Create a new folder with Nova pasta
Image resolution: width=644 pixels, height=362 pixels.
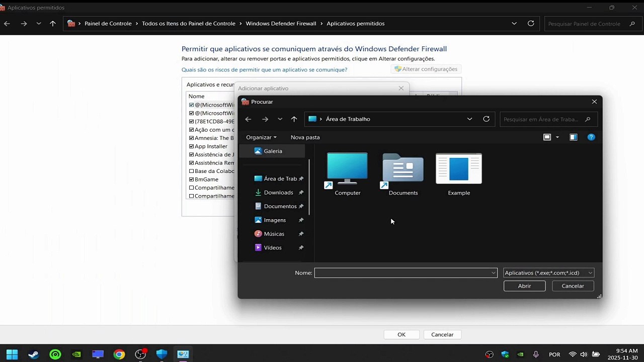[x=305, y=137]
